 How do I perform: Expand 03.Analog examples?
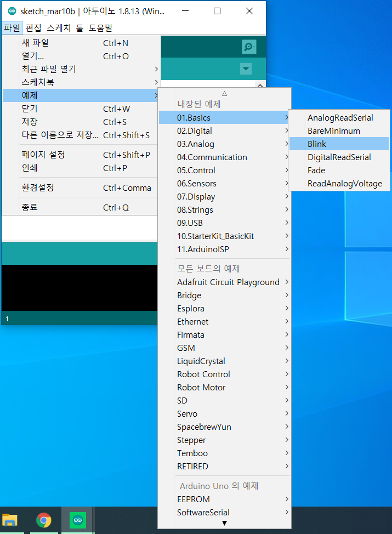(x=224, y=144)
